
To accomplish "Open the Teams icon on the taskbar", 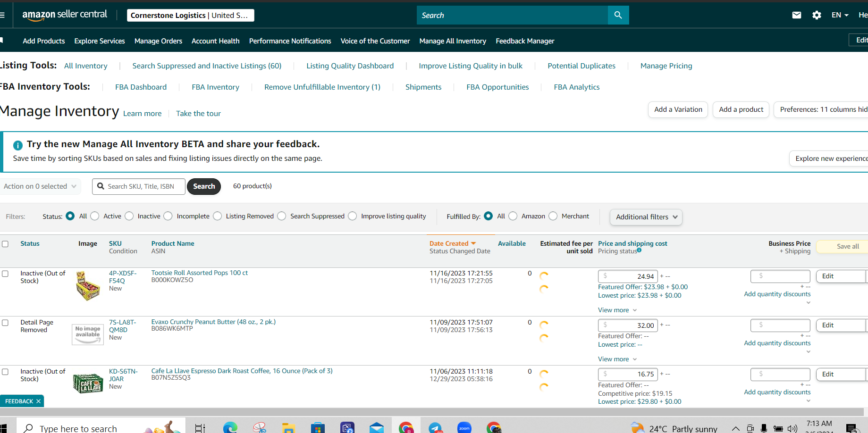I will pos(347,428).
